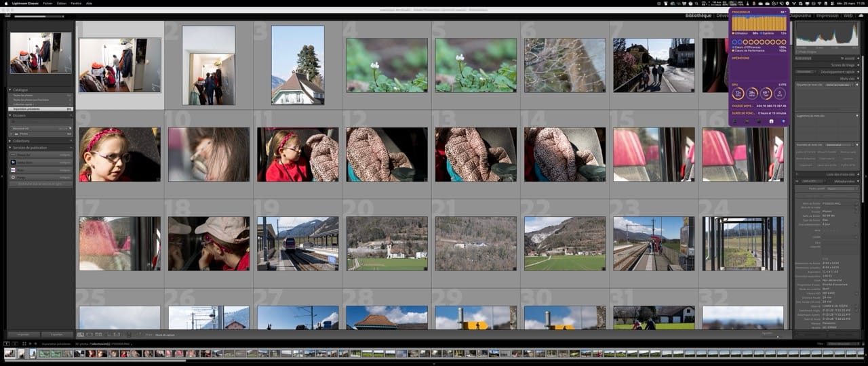Switch to loupe view in the toolbar
This screenshot has width=868, height=366.
click(90, 334)
